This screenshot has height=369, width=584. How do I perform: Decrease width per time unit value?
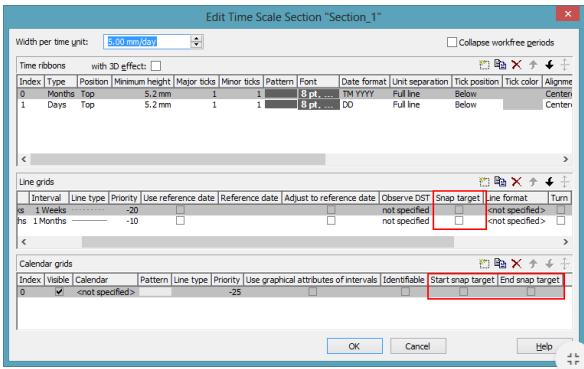[196, 45]
